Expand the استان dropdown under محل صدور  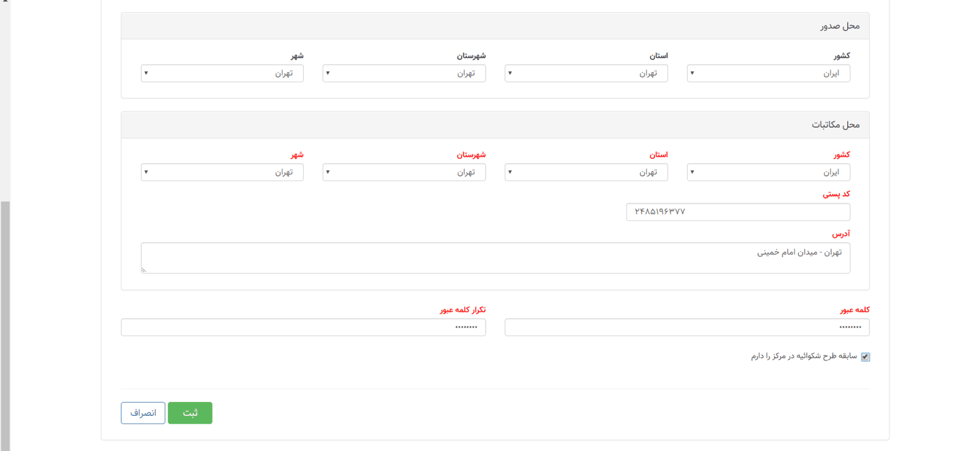coord(586,73)
